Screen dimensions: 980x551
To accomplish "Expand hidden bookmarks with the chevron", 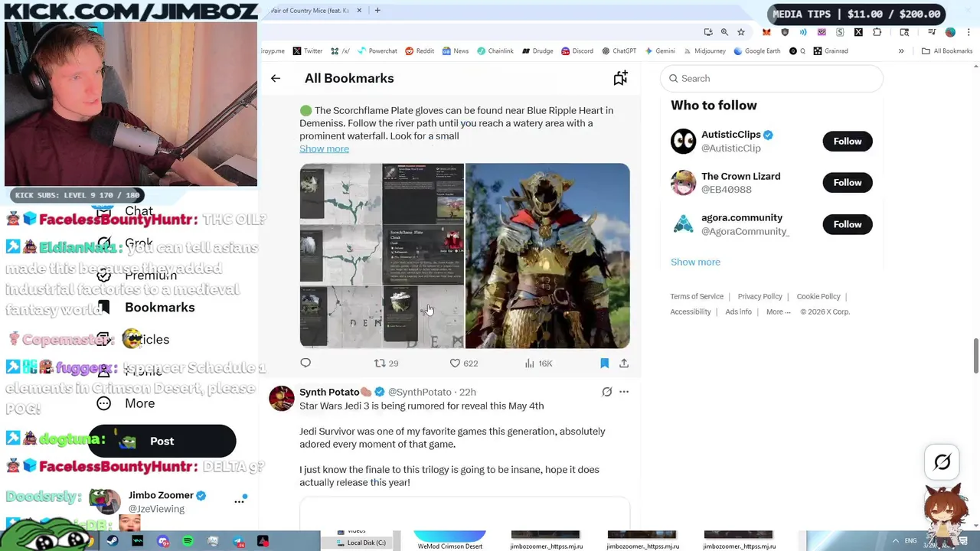I will (x=901, y=51).
